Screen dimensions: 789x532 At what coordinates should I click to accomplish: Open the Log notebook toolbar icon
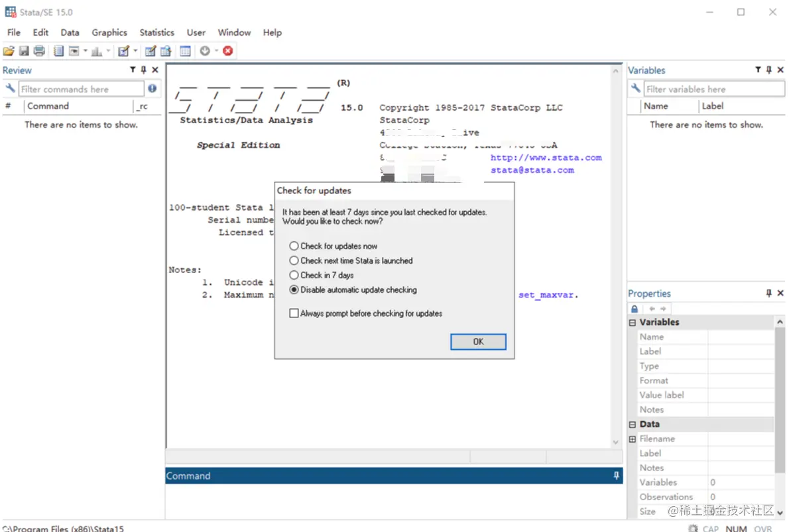point(58,51)
